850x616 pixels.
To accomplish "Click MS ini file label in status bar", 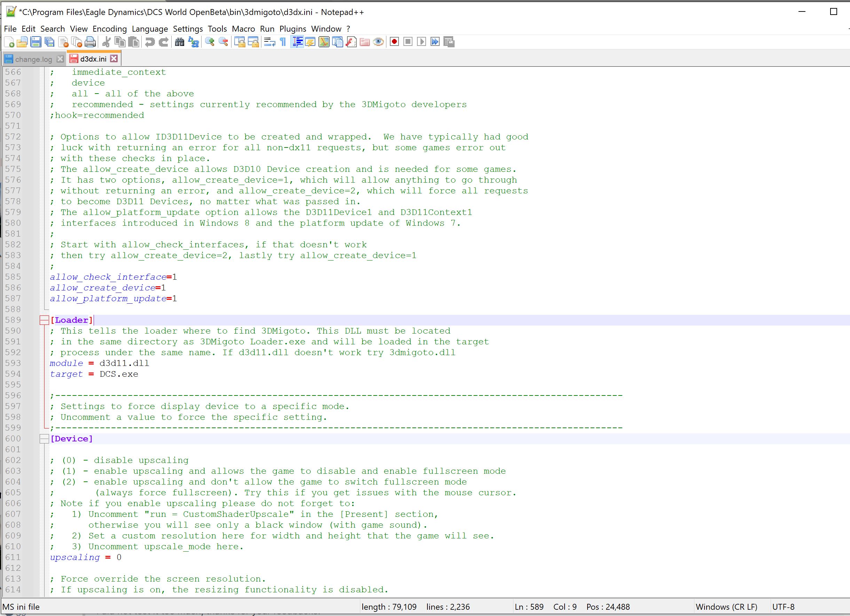I will click(21, 607).
